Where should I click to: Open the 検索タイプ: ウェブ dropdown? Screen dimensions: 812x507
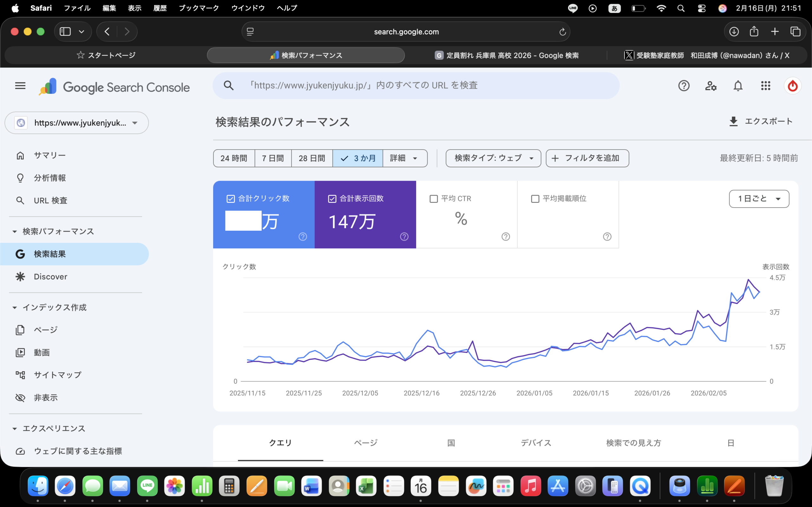493,158
